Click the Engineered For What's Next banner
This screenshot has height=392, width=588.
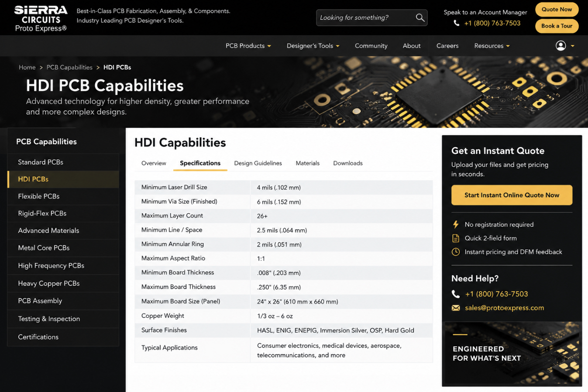512,354
